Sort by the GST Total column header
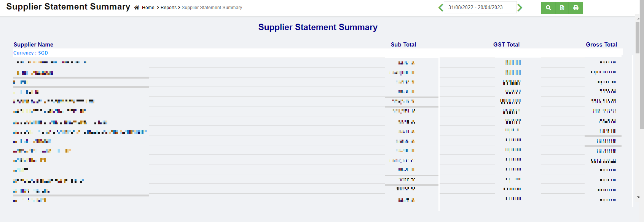 (x=506, y=45)
